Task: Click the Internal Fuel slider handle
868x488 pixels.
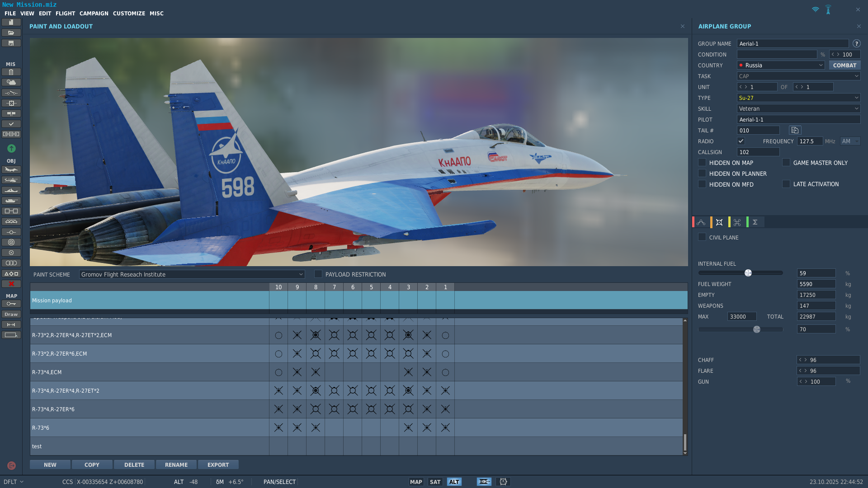Action: [x=748, y=273]
